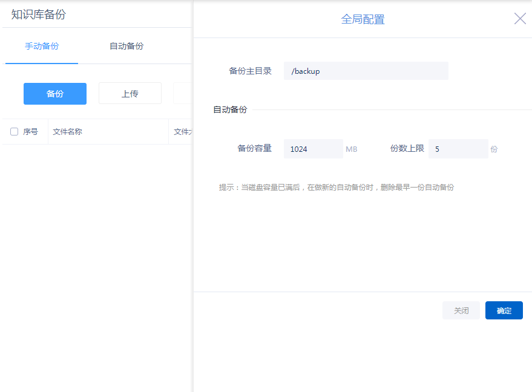This screenshot has width=532, height=392.
Task: Click the 备份容量 input showing 1024
Action: (x=313, y=149)
